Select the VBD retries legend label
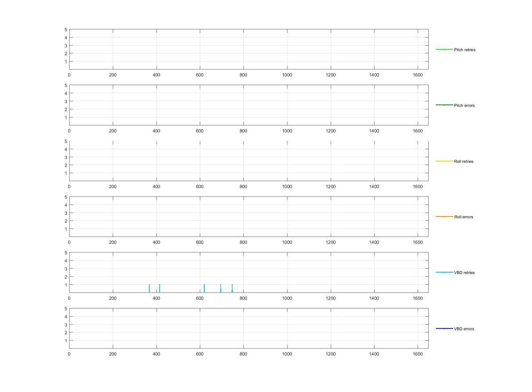The height and width of the screenshot is (392, 532). (464, 273)
